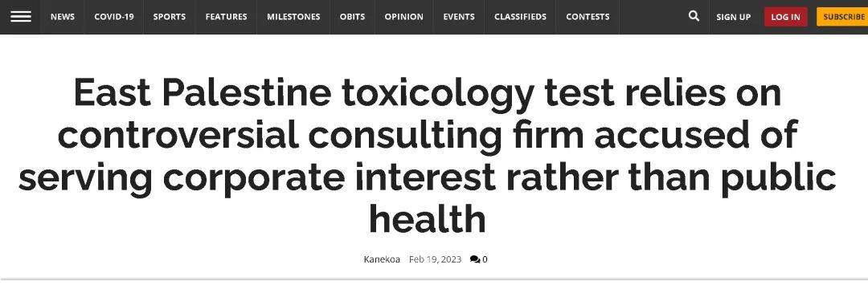The height and width of the screenshot is (289, 868).
Task: Click the Feb 19, 2023 publish date
Action: pos(435,259)
